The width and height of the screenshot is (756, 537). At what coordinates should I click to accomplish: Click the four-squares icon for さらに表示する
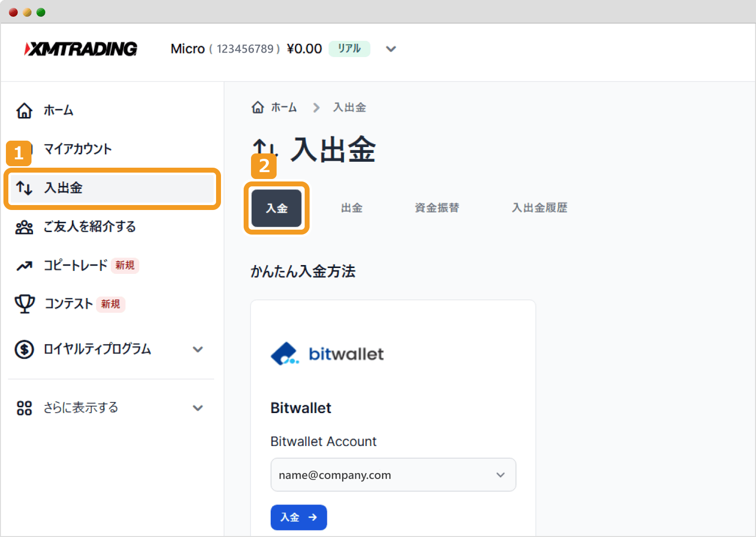[x=24, y=408]
